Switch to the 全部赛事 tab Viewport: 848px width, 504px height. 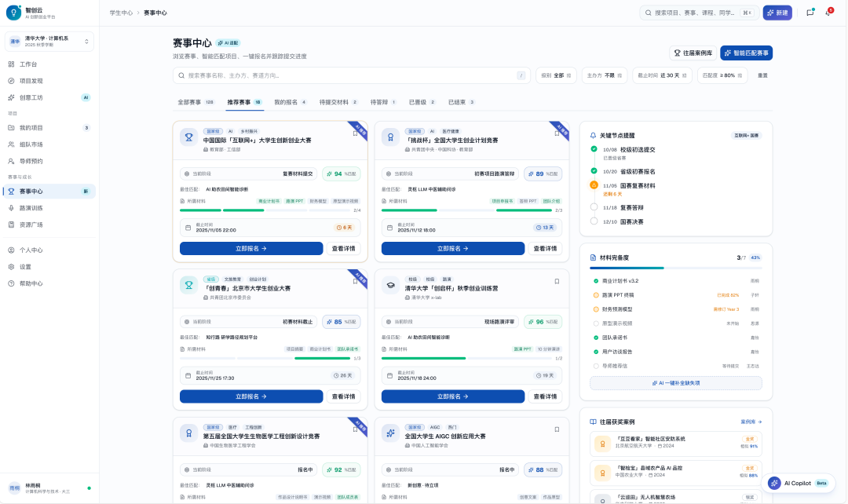tap(196, 102)
